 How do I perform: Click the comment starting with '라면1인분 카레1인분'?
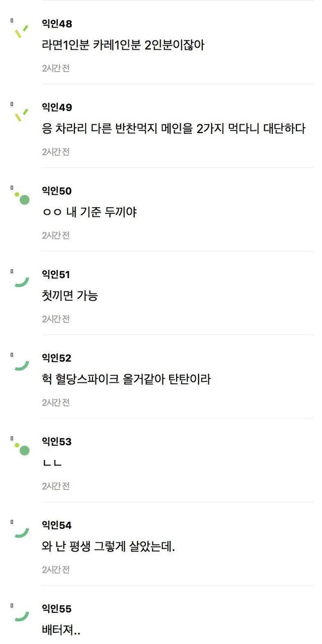pos(123,45)
